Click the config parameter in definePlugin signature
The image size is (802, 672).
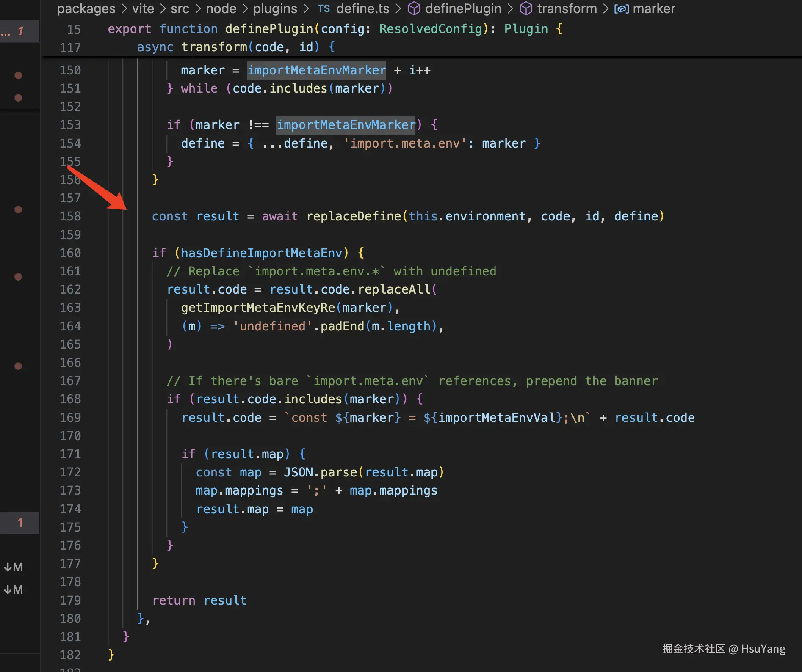point(343,29)
